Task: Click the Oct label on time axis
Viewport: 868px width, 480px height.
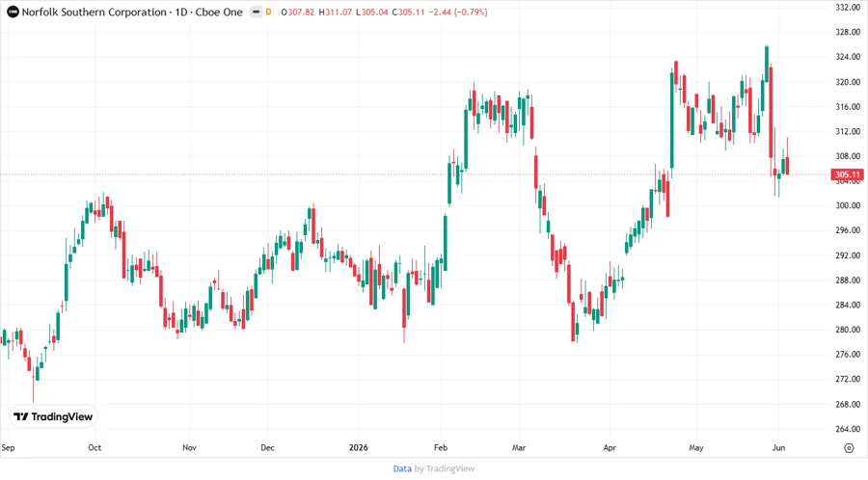Action: tap(95, 448)
